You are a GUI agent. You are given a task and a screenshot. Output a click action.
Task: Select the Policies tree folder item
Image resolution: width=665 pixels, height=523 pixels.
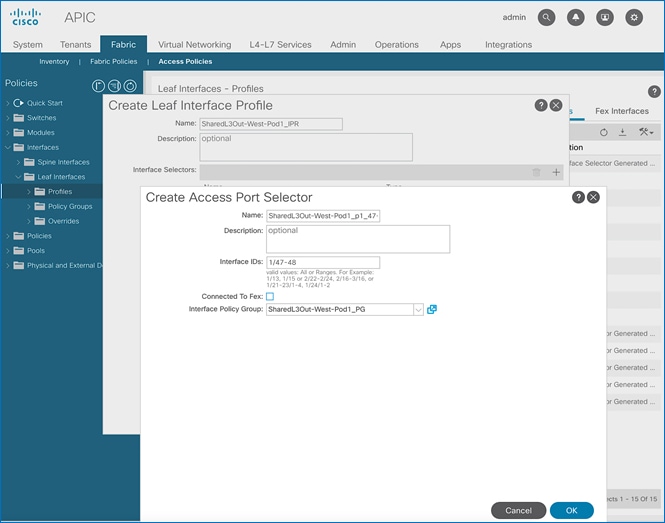[39, 236]
